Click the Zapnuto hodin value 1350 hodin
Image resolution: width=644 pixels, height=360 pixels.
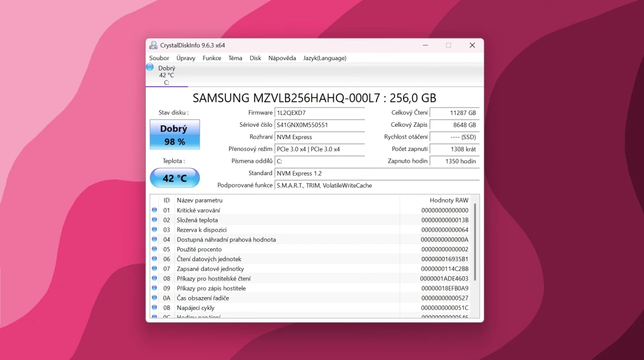(455, 161)
